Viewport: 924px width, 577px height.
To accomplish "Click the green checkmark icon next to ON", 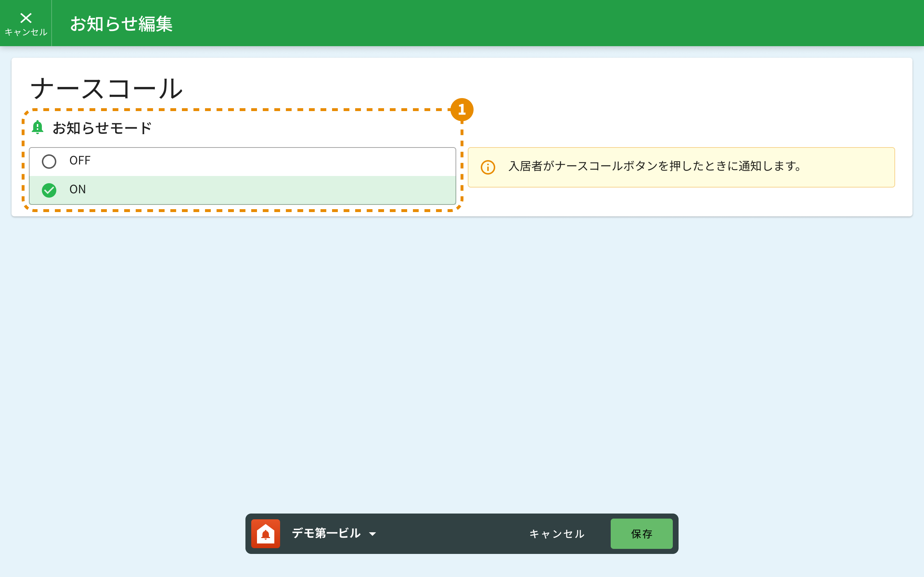I will [49, 190].
